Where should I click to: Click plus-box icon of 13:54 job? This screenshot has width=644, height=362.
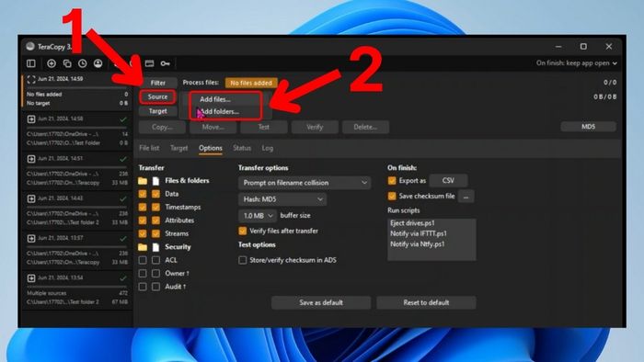(31, 278)
